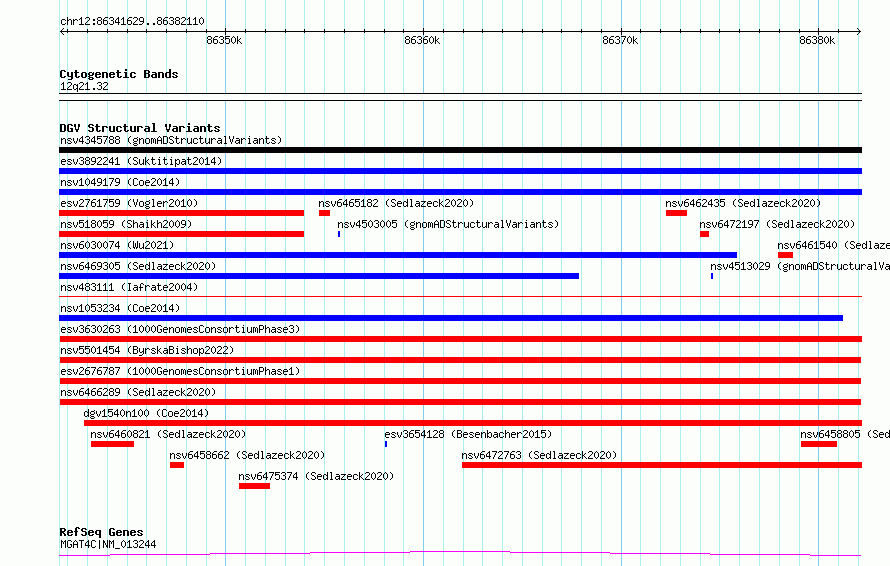890x566 pixels.
Task: Click the 86370k ruler tick label
Action: (x=620, y=40)
